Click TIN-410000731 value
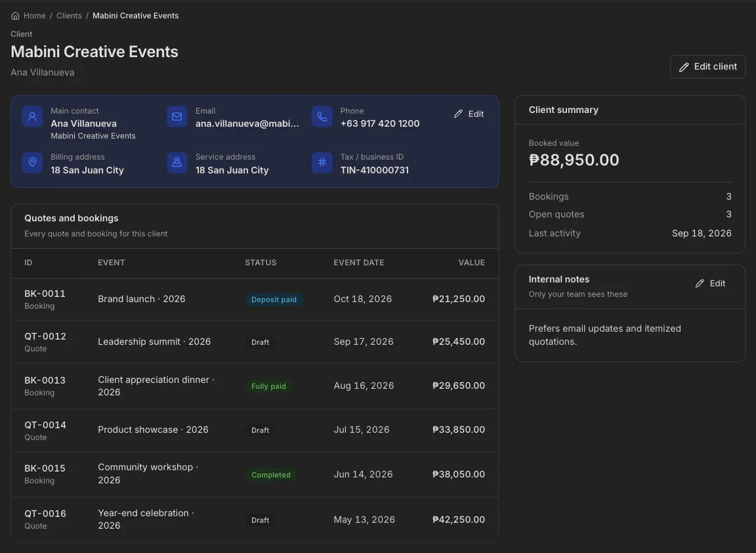This screenshot has height=553, width=756. (x=375, y=170)
